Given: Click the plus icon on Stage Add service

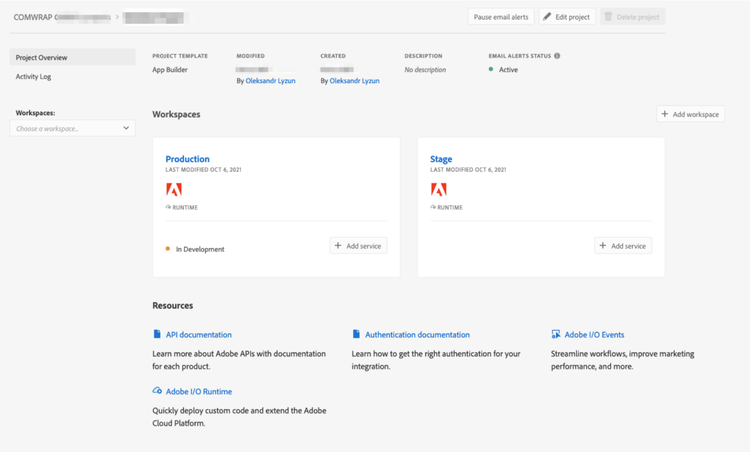Looking at the screenshot, I should 603,245.
